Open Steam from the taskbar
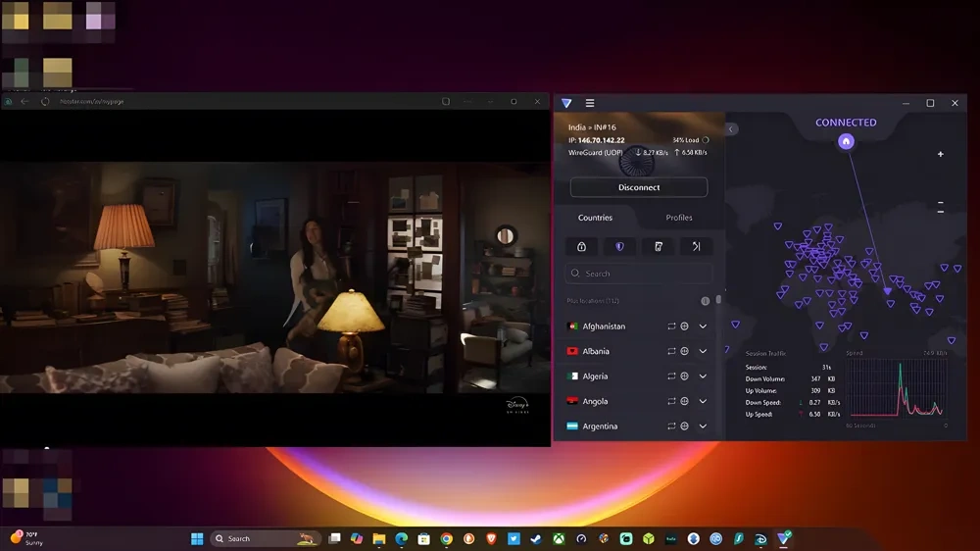Image resolution: width=980 pixels, height=551 pixels. pos(536,538)
